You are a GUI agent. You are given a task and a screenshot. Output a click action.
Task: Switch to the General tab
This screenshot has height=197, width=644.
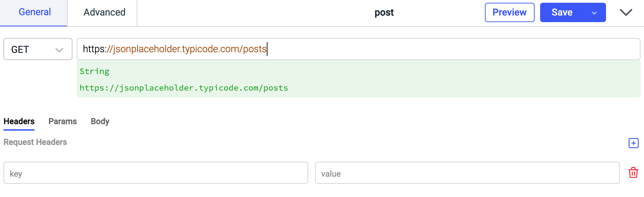[35, 12]
